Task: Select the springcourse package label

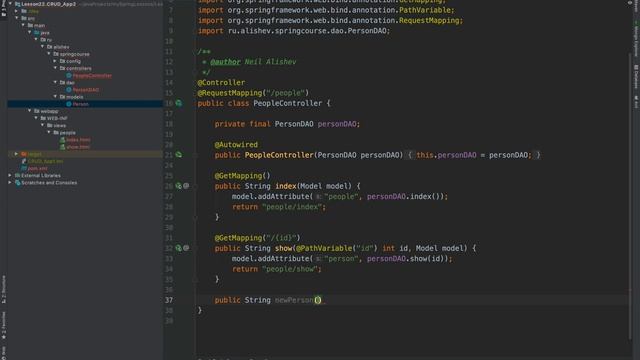Action: (74, 54)
